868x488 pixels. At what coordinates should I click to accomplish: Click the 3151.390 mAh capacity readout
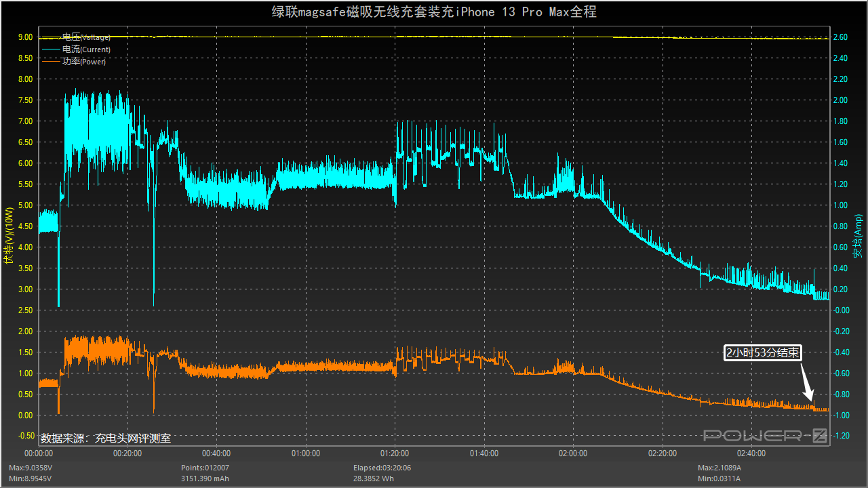[207, 479]
